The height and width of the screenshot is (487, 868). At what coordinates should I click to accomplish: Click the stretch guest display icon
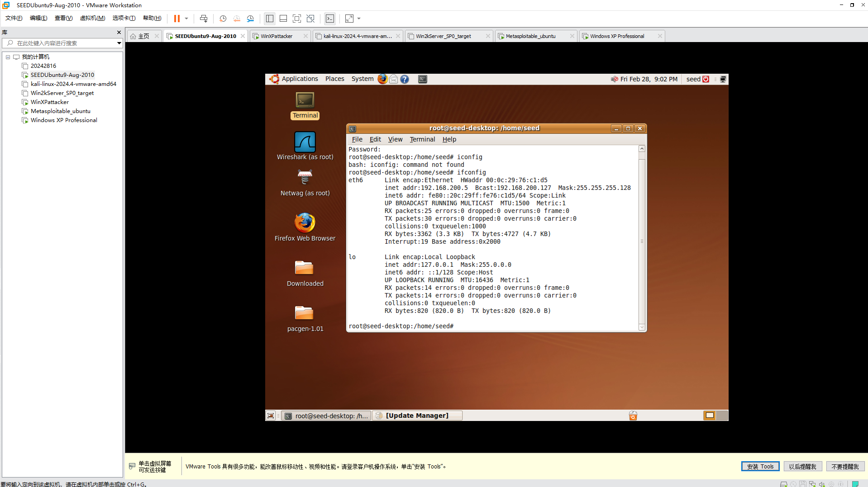349,19
